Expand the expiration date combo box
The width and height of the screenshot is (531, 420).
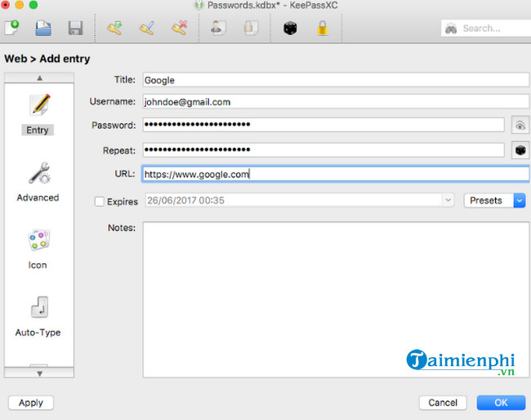click(448, 200)
